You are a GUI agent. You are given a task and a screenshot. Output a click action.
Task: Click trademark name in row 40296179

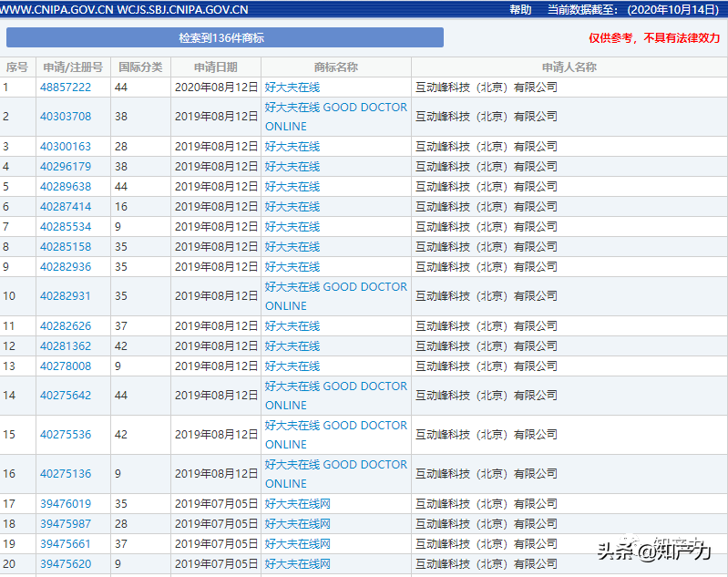pyautogui.click(x=292, y=167)
